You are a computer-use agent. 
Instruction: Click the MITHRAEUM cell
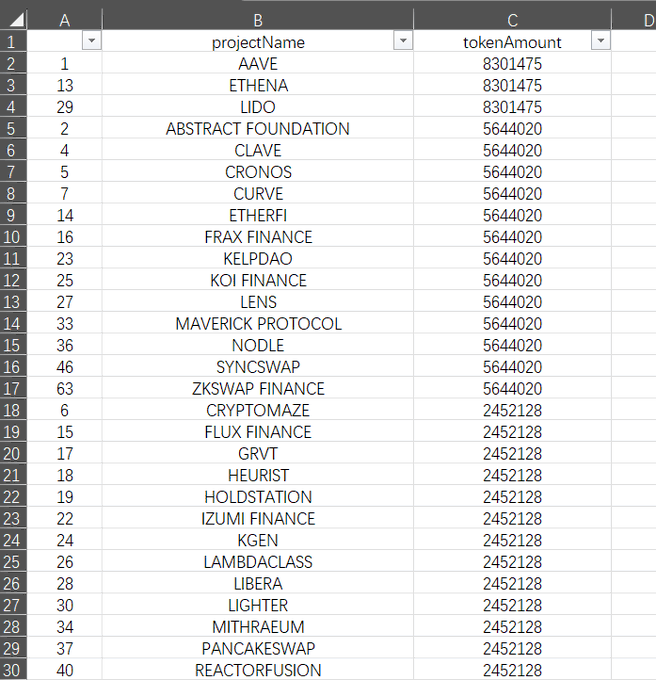click(x=258, y=627)
